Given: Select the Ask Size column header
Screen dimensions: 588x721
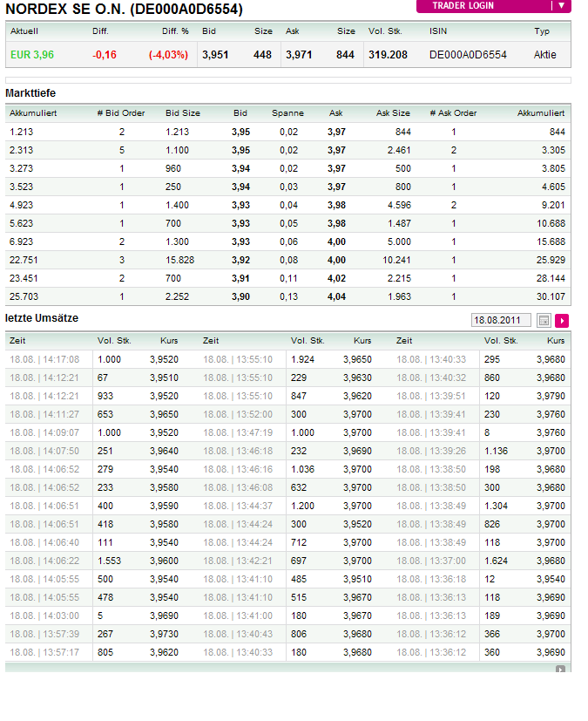Looking at the screenshot, I should [x=393, y=113].
